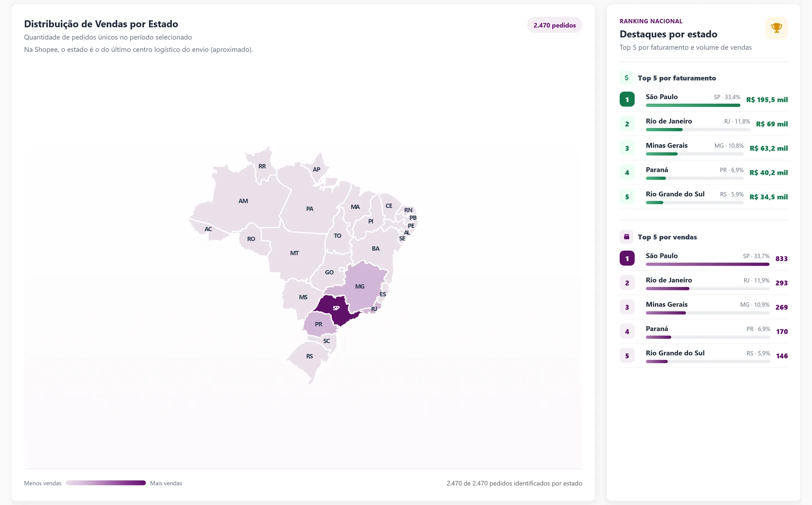Click the sales intensity legend gradient bar
812x505 pixels.
pyautogui.click(x=106, y=483)
